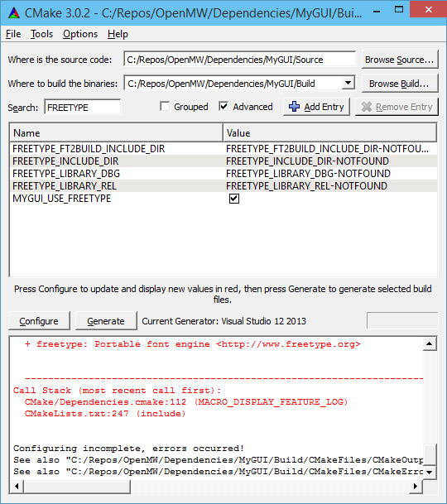Open the Options menu

[x=80, y=34]
